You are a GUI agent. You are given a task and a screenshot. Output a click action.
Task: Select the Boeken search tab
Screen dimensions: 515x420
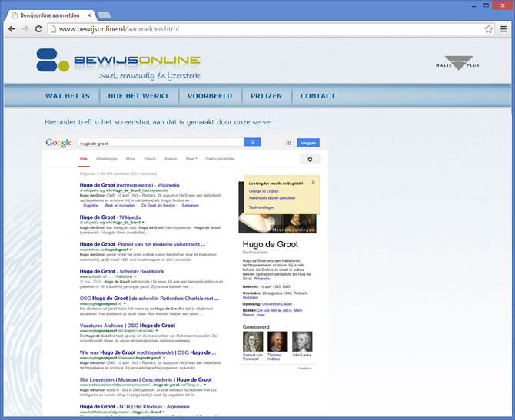point(171,159)
